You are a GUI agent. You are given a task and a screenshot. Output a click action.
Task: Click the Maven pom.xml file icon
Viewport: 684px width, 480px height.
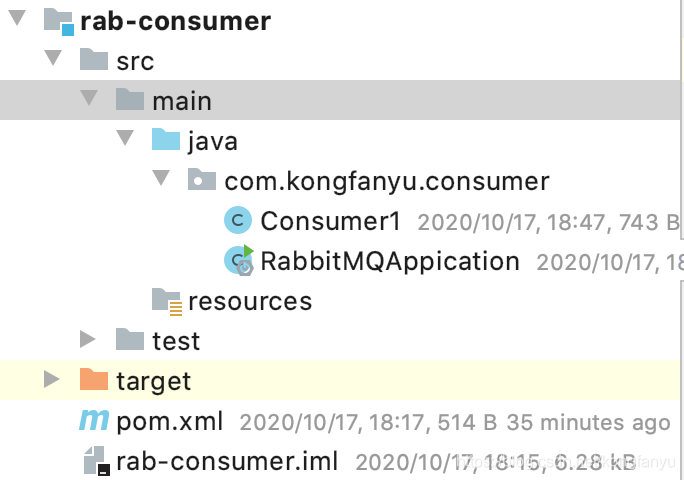94,421
